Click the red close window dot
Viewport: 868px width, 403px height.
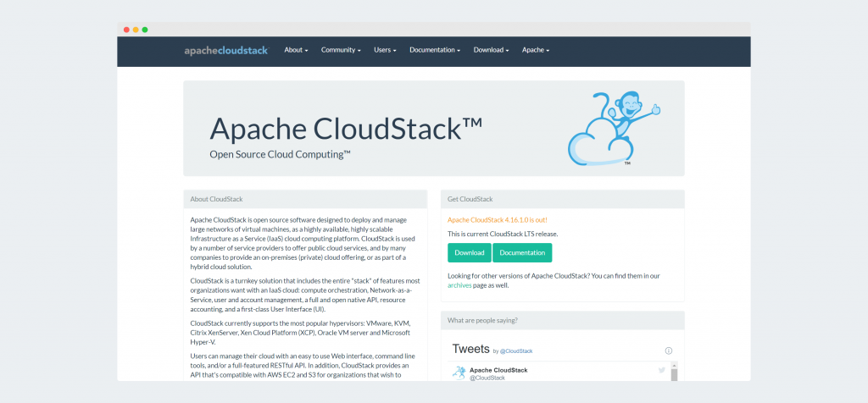[126, 30]
